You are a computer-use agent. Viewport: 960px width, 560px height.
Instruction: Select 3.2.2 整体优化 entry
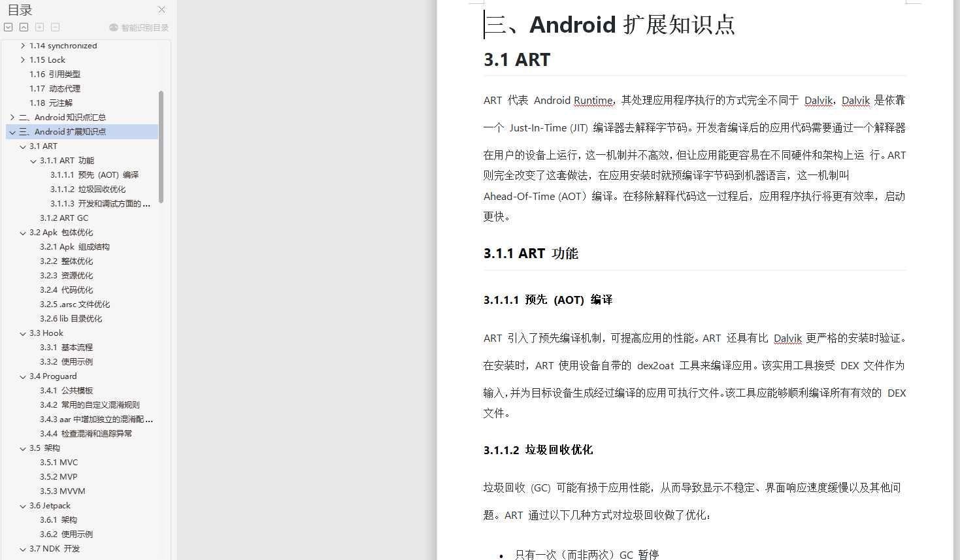pos(67,261)
